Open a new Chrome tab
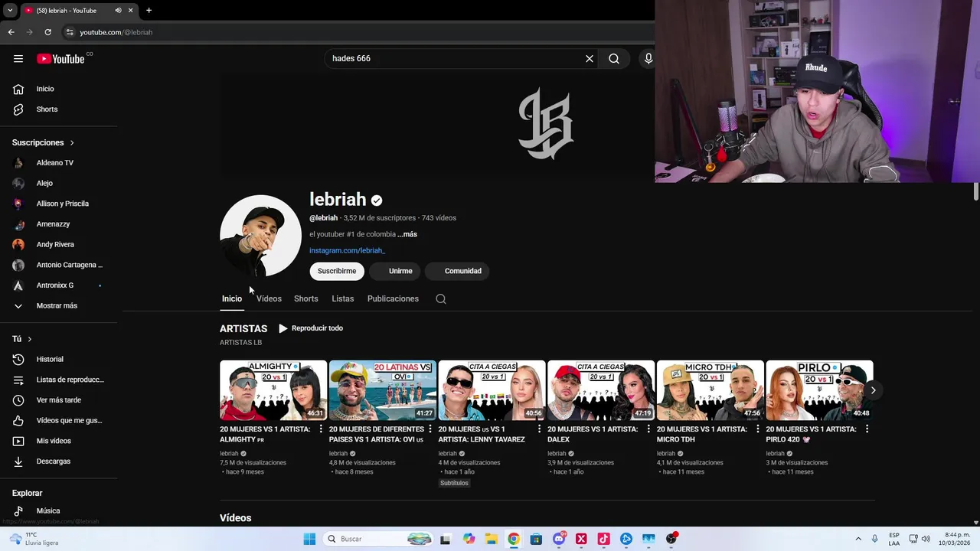 pos(149,10)
